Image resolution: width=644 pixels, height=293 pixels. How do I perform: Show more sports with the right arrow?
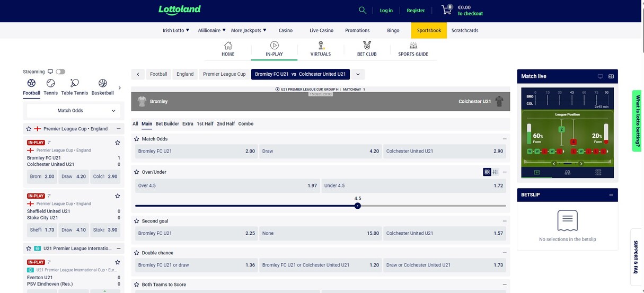tap(119, 88)
